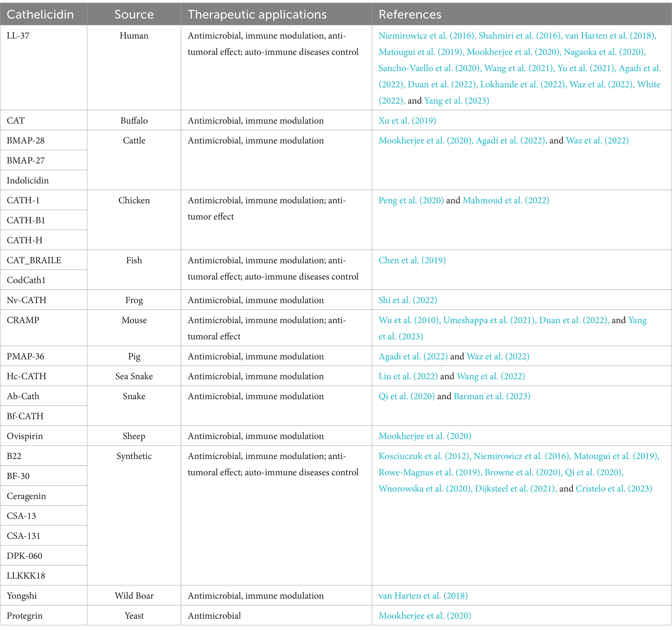Viewport: 672px width, 631px height.
Task: Open Kosciuczuk et al. (2012) reference
Action: coord(425,456)
